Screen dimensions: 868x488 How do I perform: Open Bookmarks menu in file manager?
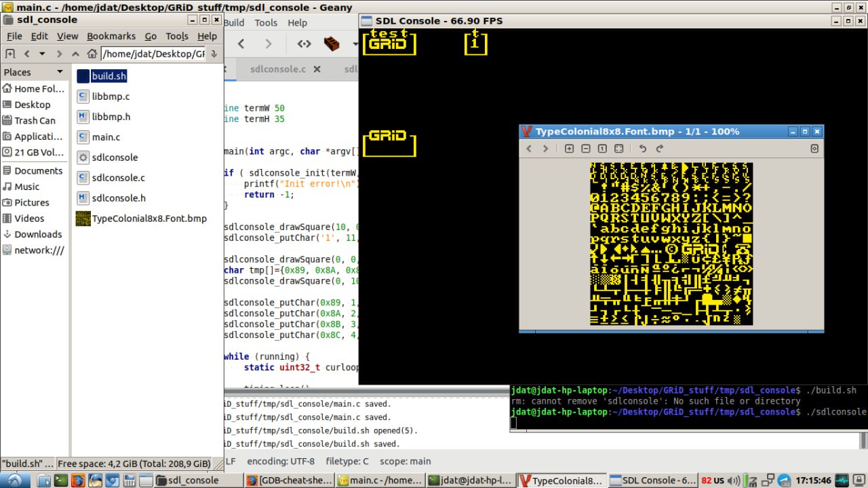coord(111,36)
